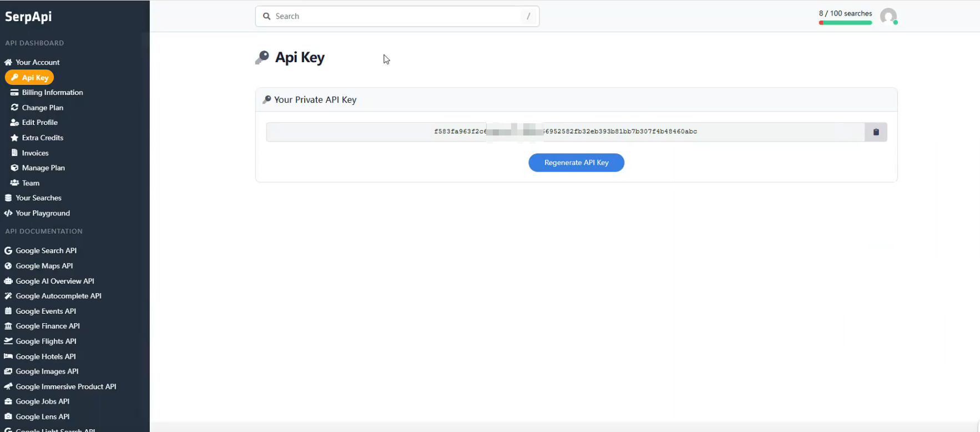Click the Google G icon for Search API
The height and width of the screenshot is (432, 980).
coord(8,251)
